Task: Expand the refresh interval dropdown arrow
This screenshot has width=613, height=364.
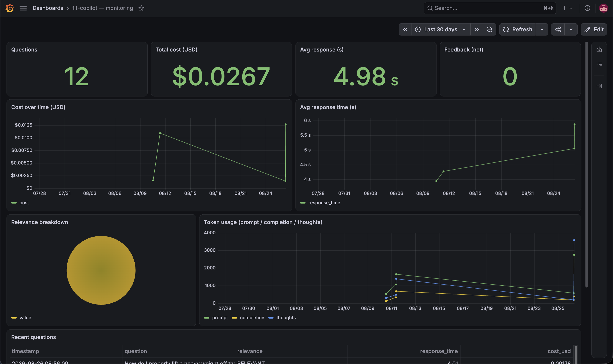Action: click(542, 29)
